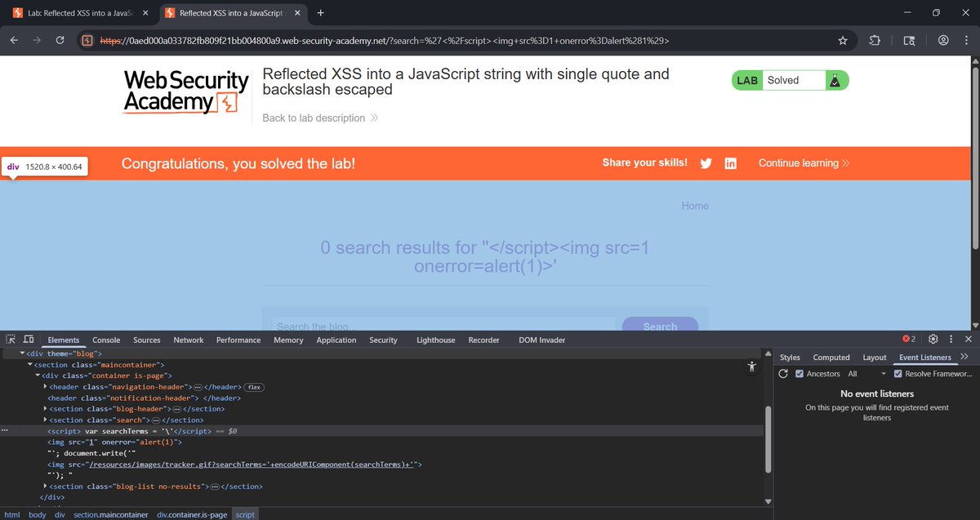980x520 pixels.
Task: Reload the page with the refresh icon
Action: (60, 40)
